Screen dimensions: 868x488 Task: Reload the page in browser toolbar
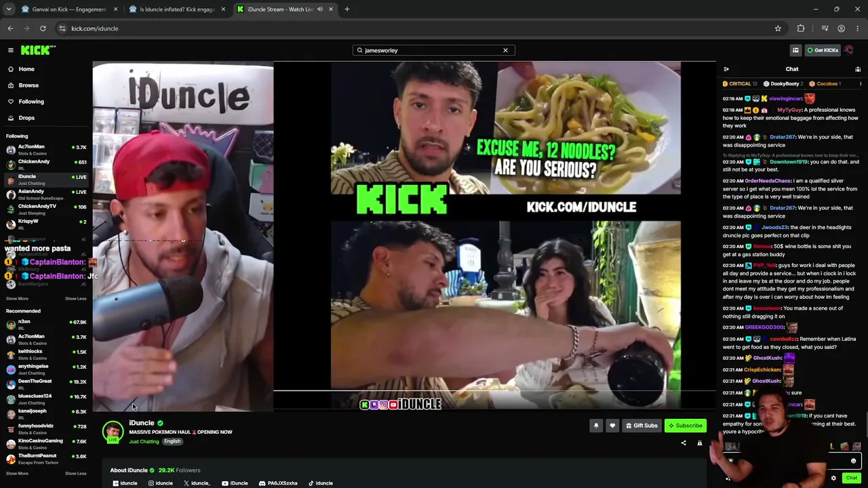43,28
